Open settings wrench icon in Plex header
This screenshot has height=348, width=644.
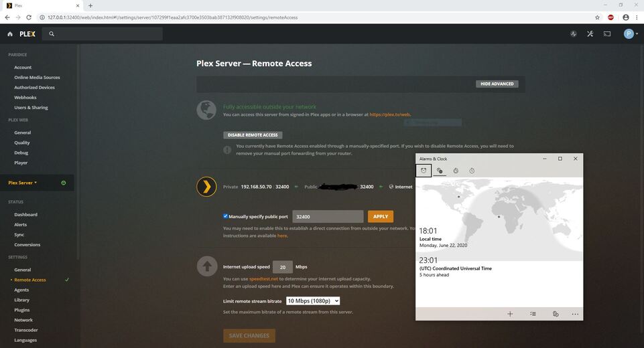pyautogui.click(x=590, y=33)
